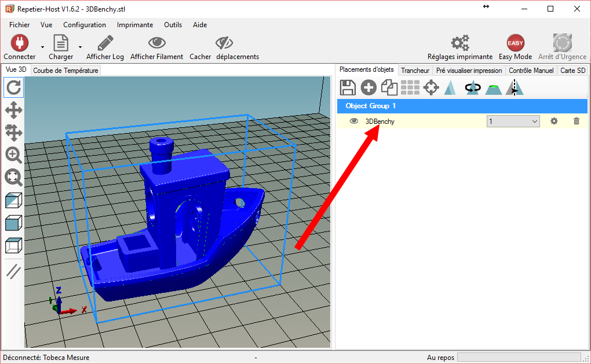
Task: Switch to Pré visualiser impression tab
Action: click(469, 71)
